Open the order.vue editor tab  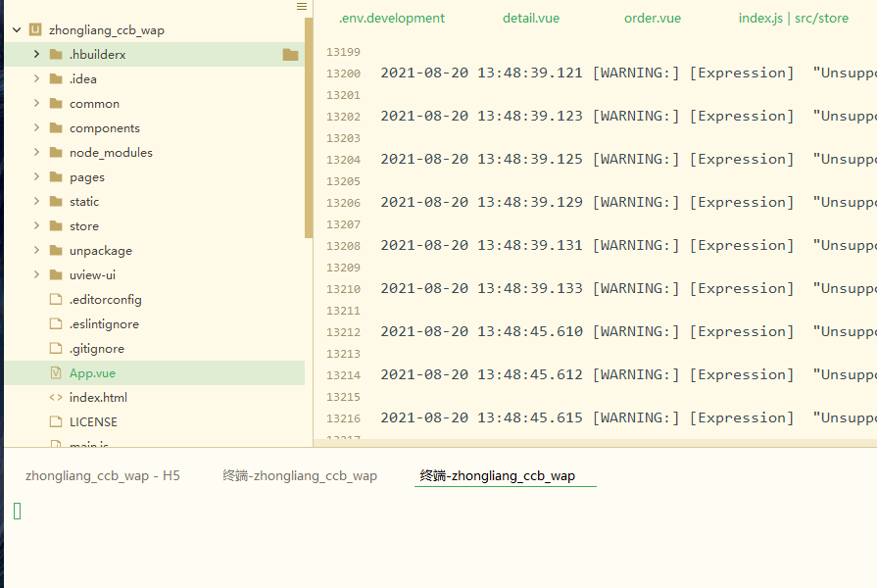[652, 18]
